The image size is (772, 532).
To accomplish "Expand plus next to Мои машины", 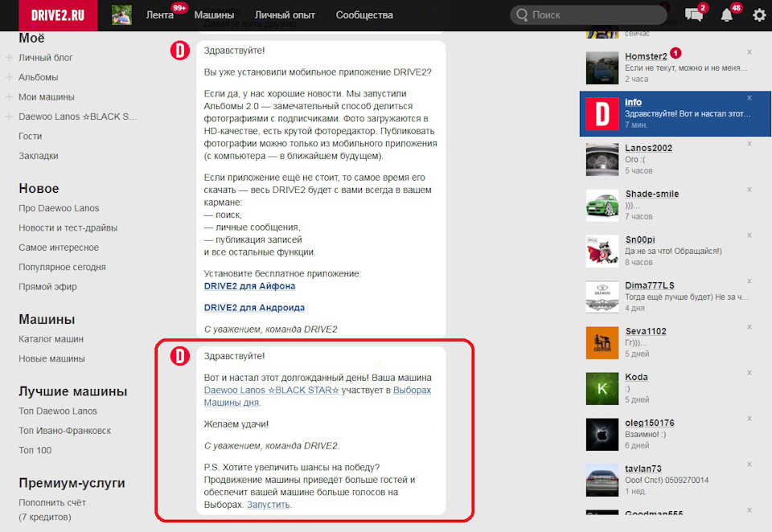I will (x=9, y=97).
